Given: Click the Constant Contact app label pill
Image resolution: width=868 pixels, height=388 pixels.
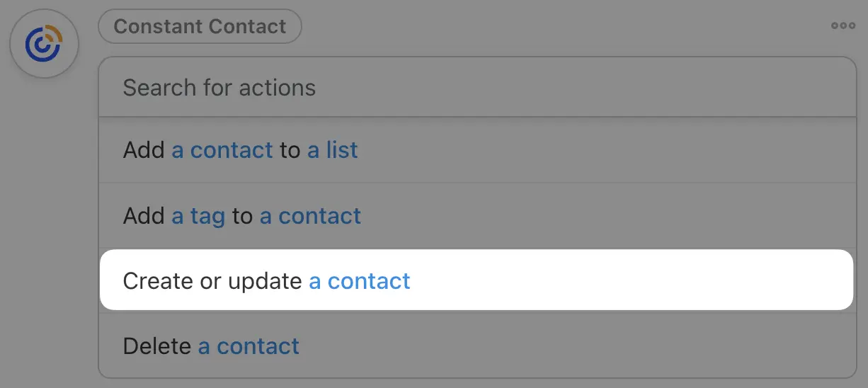Looking at the screenshot, I should click(x=200, y=27).
